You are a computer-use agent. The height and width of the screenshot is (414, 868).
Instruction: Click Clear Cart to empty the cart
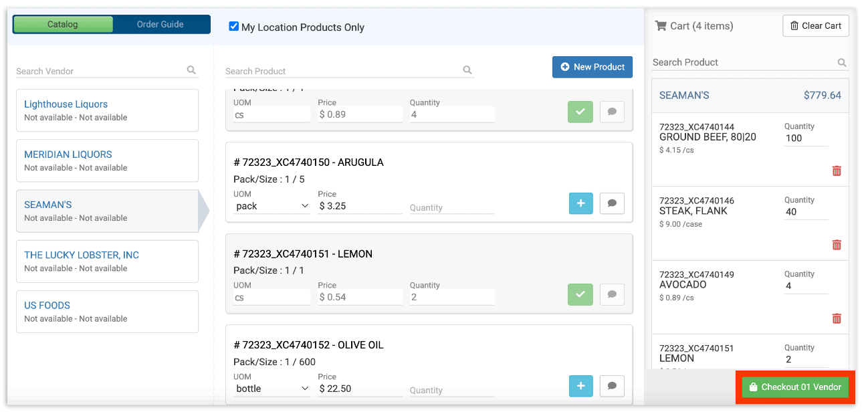coord(816,25)
